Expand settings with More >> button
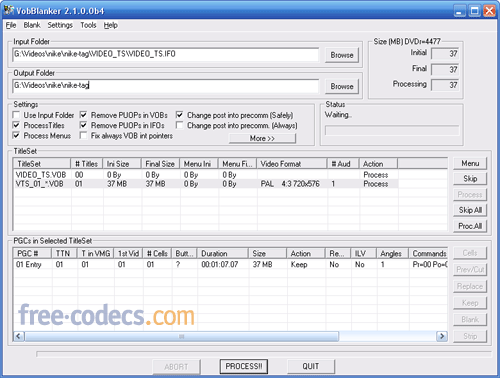This screenshot has width=500, height=378. 262,138
